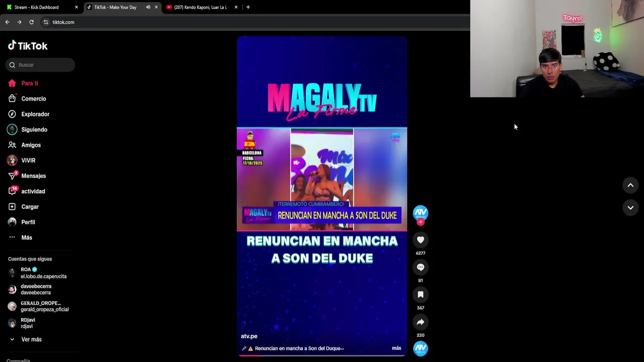Click the search magnifier icon
This screenshot has width=644, height=362.
pyautogui.click(x=12, y=65)
